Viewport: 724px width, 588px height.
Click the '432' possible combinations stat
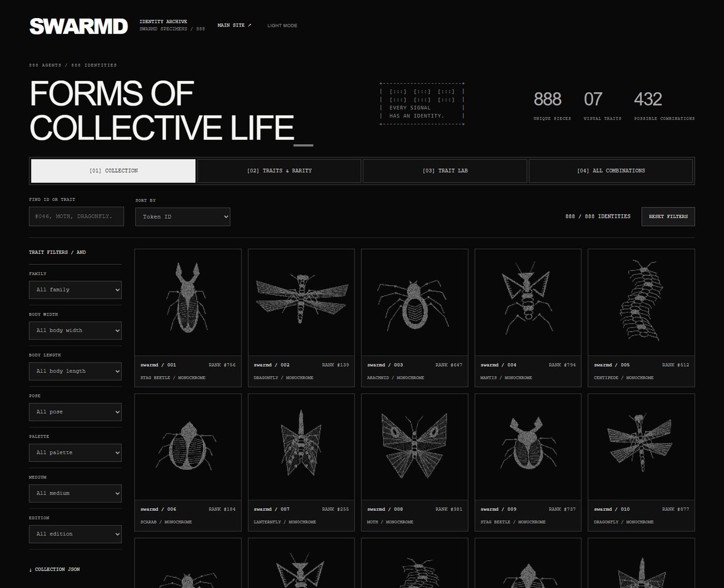pyautogui.click(x=648, y=99)
